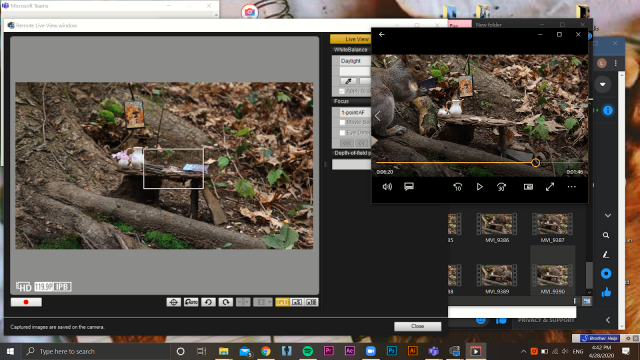This screenshot has height=360, width=640.
Task: Open the video player volume control
Action: click(x=387, y=187)
